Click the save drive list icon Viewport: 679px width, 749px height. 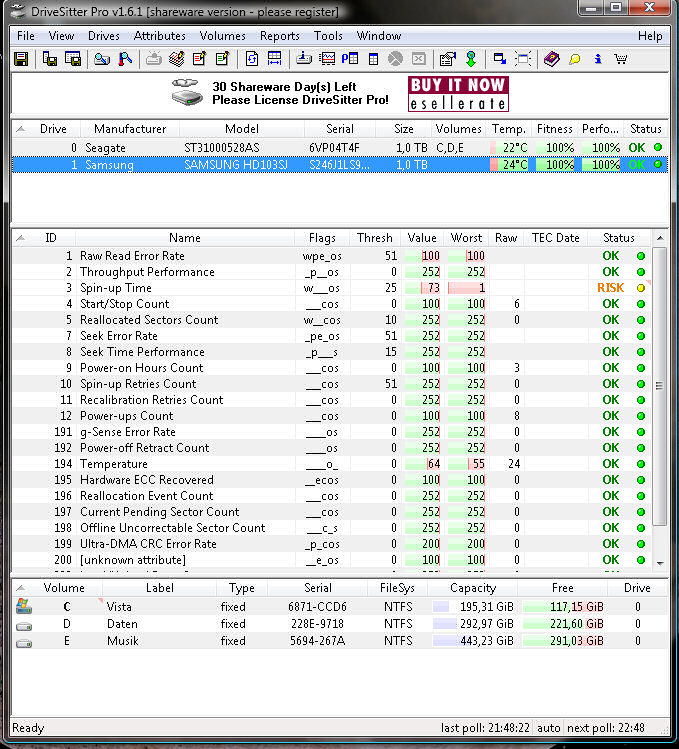coord(50,59)
